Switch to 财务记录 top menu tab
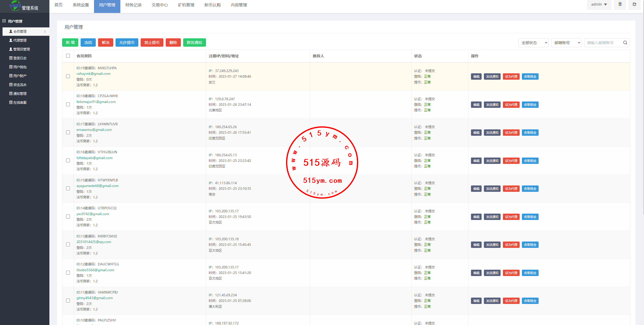 point(133,5)
